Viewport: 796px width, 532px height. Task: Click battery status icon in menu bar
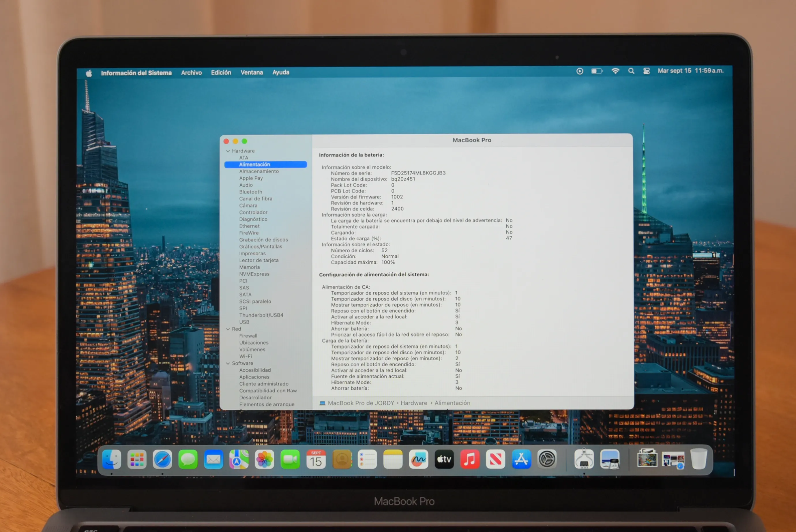coord(597,71)
